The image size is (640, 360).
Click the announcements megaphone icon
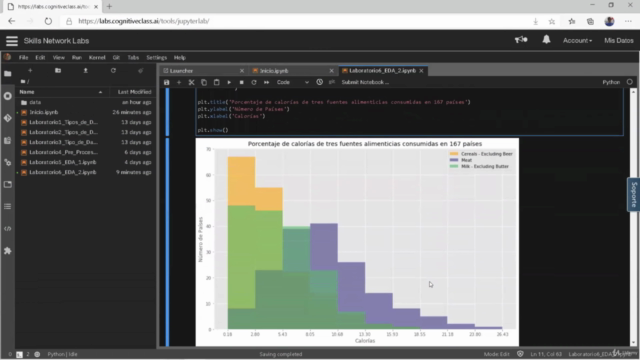click(x=521, y=40)
